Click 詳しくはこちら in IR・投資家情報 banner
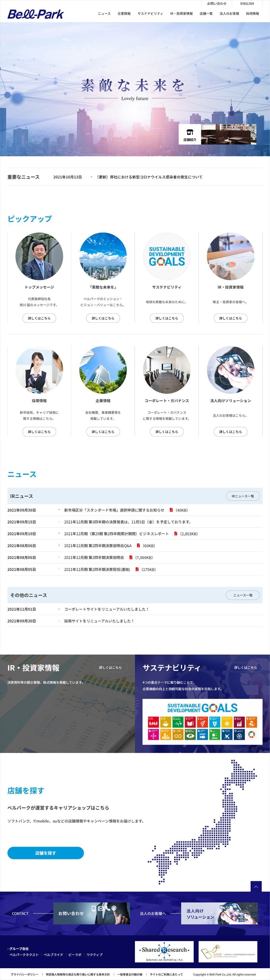This screenshot has width=270, height=980. tap(110, 667)
